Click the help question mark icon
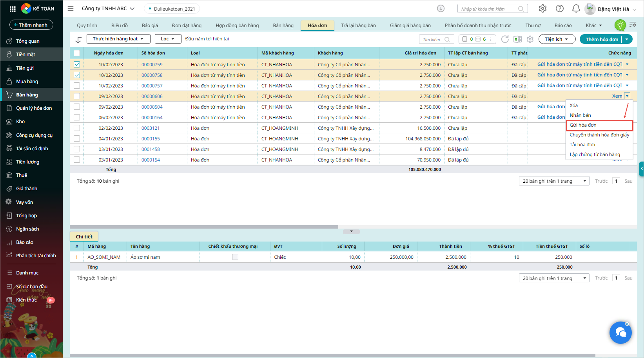Screen dimensions: 644x358 tap(560, 9)
